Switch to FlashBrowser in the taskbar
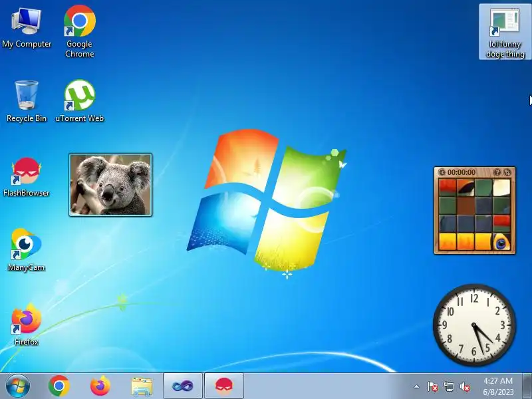This screenshot has height=399, width=532. (x=224, y=386)
